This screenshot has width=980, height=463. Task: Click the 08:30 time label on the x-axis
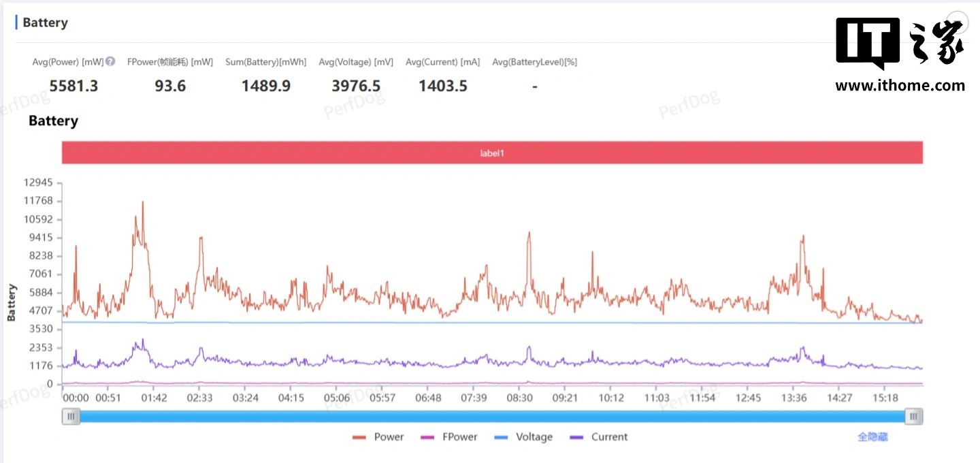click(519, 398)
